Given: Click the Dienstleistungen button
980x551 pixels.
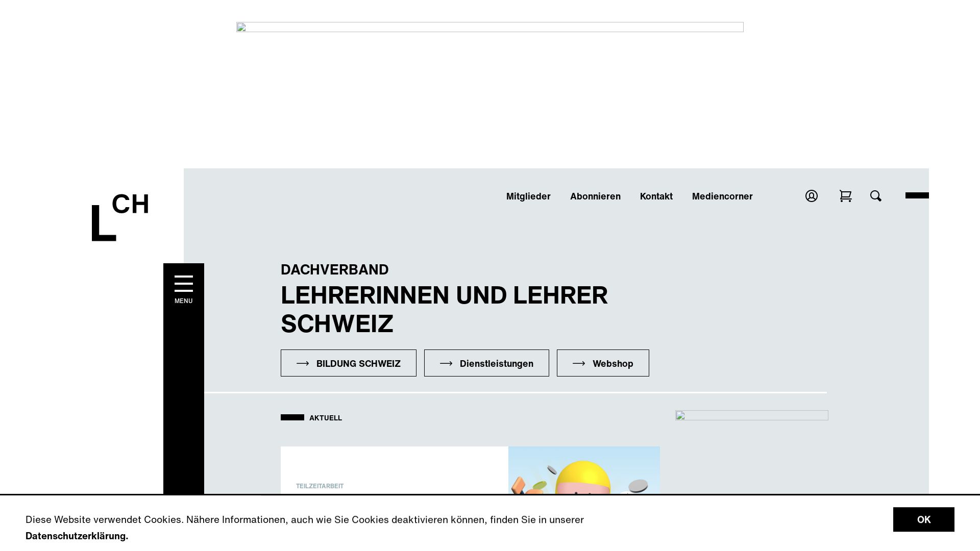Looking at the screenshot, I should (486, 363).
